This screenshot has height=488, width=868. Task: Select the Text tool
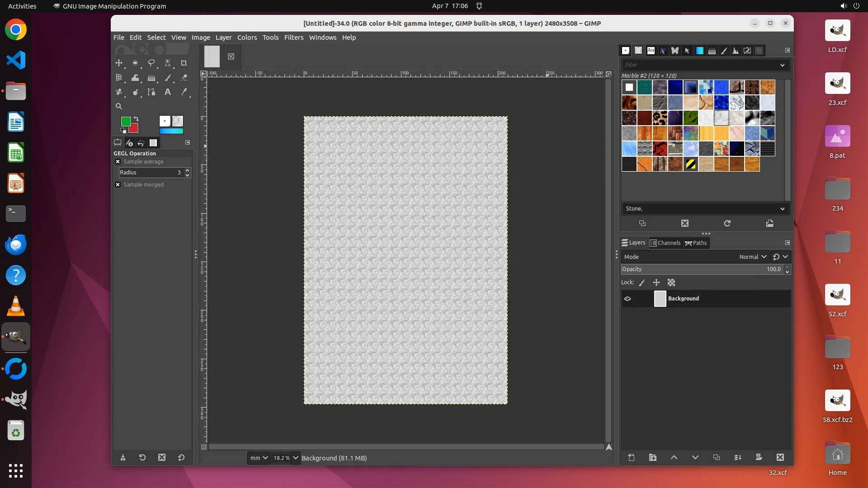(x=168, y=92)
